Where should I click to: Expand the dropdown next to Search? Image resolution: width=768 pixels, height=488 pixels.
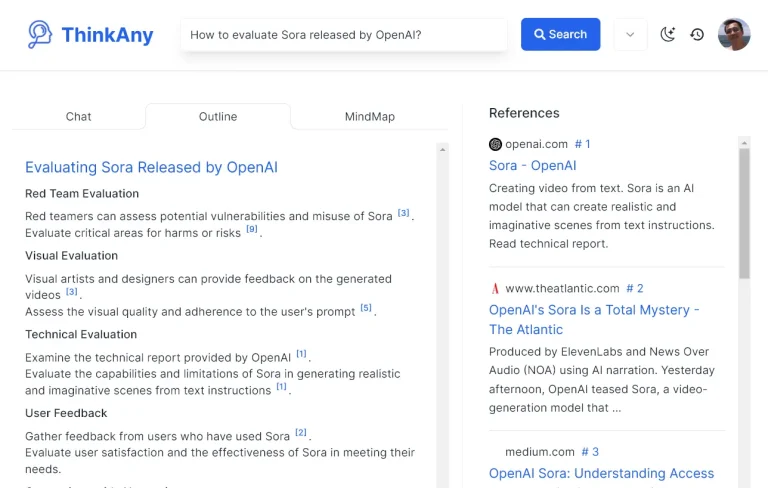tap(630, 34)
